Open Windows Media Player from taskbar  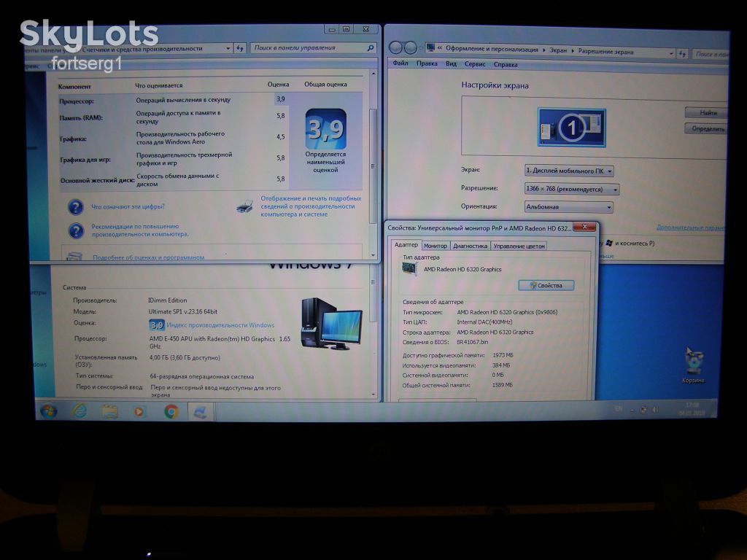pyautogui.click(x=139, y=411)
